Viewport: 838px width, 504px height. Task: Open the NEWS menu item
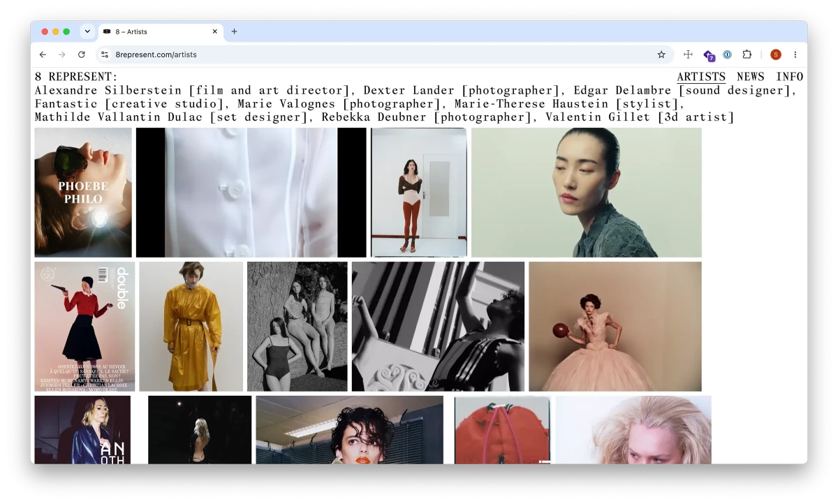751,77
